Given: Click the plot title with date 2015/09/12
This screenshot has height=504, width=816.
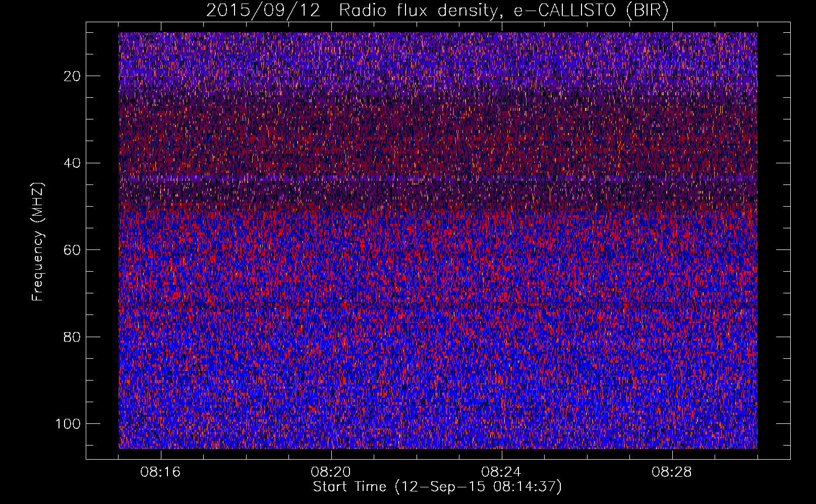Looking at the screenshot, I should pyautogui.click(x=437, y=11).
